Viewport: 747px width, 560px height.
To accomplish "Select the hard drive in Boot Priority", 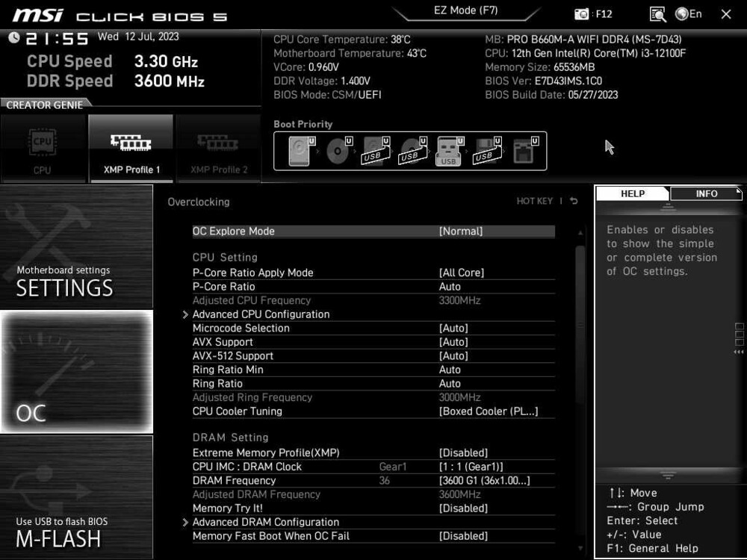I will click(299, 150).
